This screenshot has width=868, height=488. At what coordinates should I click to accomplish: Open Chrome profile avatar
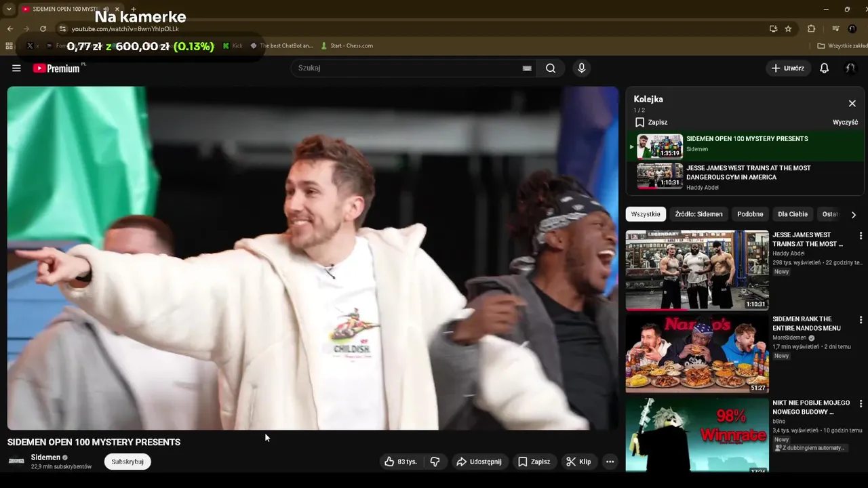coord(852,28)
